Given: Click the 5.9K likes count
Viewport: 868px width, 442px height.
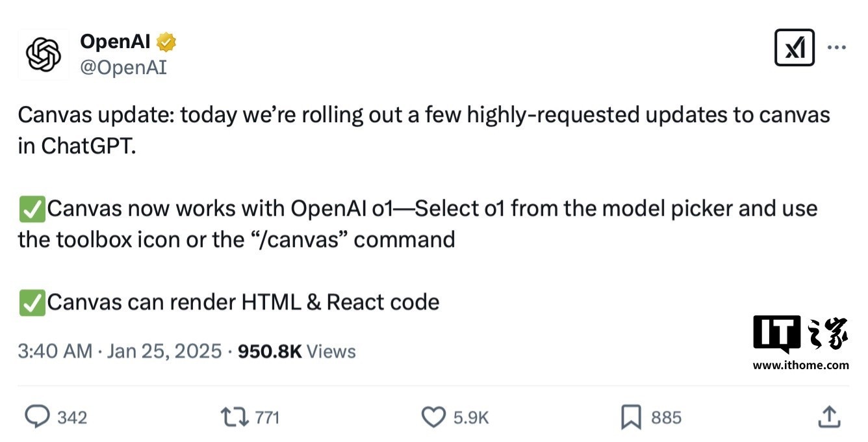Looking at the screenshot, I should (471, 417).
